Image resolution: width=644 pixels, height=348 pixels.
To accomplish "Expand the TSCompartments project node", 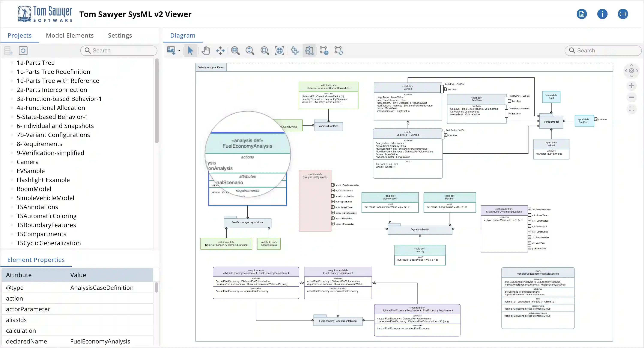I will coord(12,234).
